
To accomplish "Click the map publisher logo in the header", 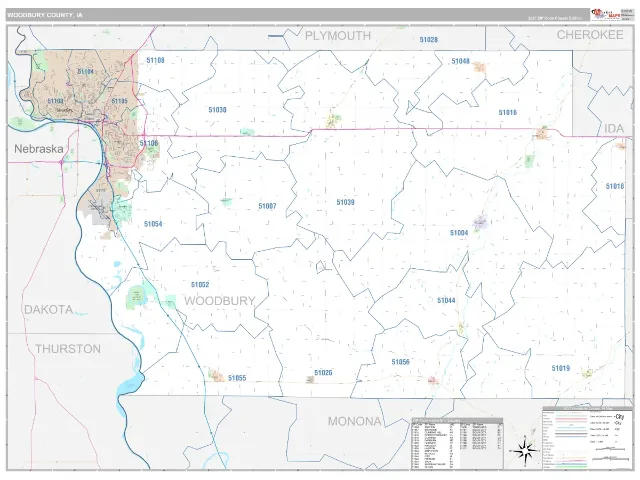I will click(605, 14).
